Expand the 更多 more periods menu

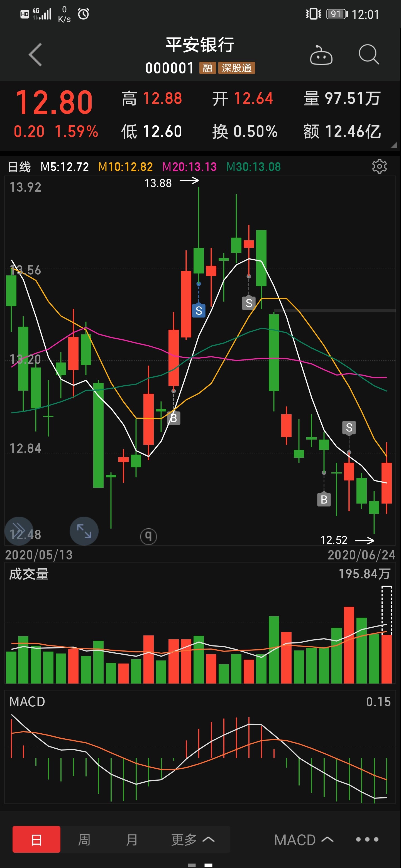193,839
